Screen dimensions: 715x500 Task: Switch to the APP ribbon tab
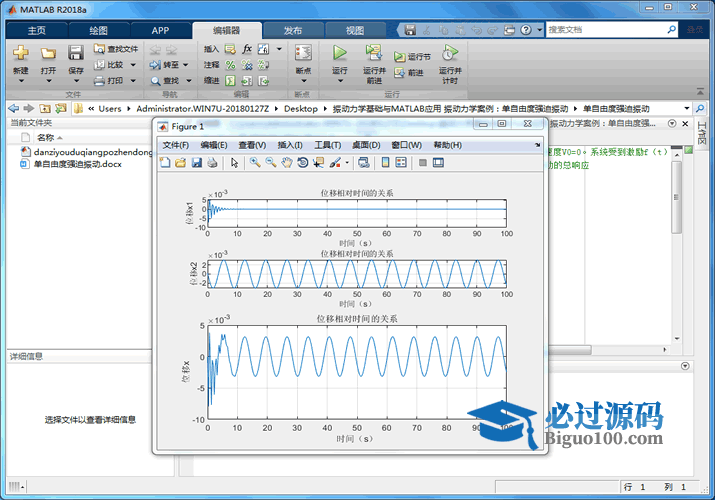point(161,31)
